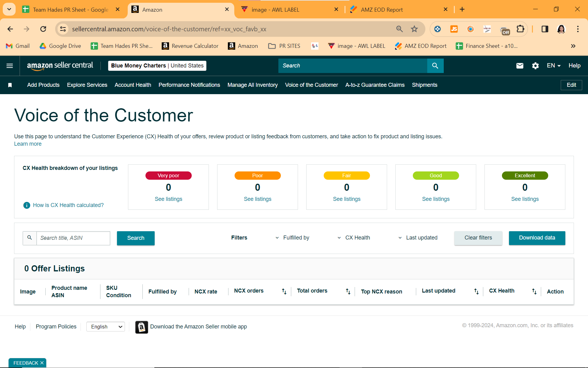Sort by Total orders column arrows

tap(348, 291)
